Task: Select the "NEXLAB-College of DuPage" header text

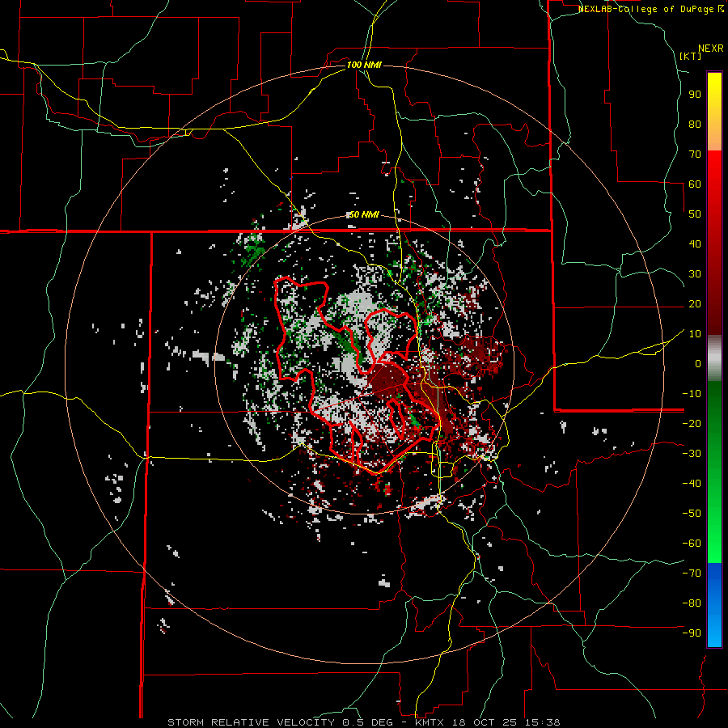Action: click(x=647, y=9)
